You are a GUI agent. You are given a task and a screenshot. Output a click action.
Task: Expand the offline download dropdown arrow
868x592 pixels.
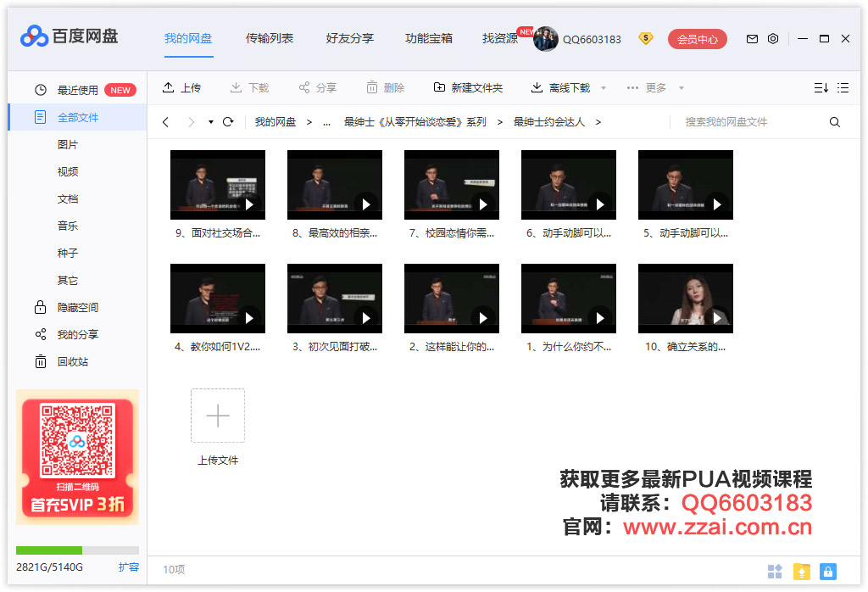click(604, 88)
